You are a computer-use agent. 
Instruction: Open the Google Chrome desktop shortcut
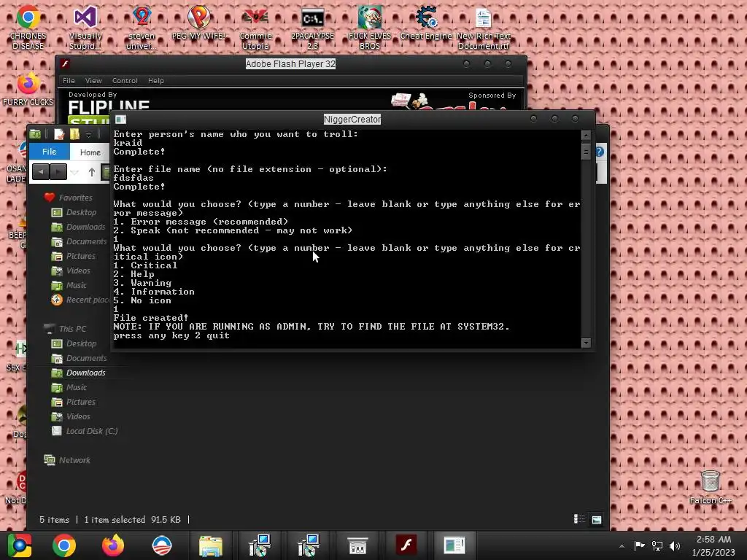coord(28,27)
